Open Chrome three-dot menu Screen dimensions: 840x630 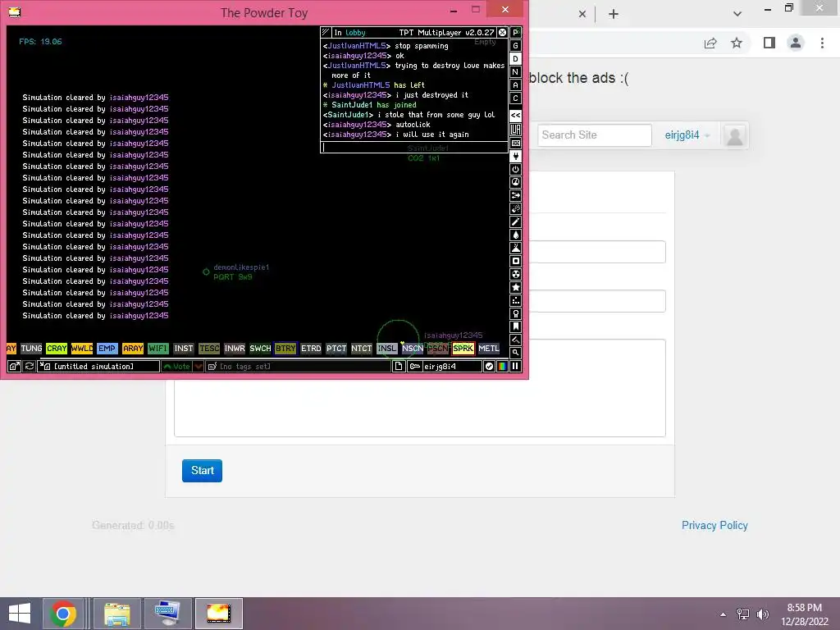pyautogui.click(x=822, y=43)
